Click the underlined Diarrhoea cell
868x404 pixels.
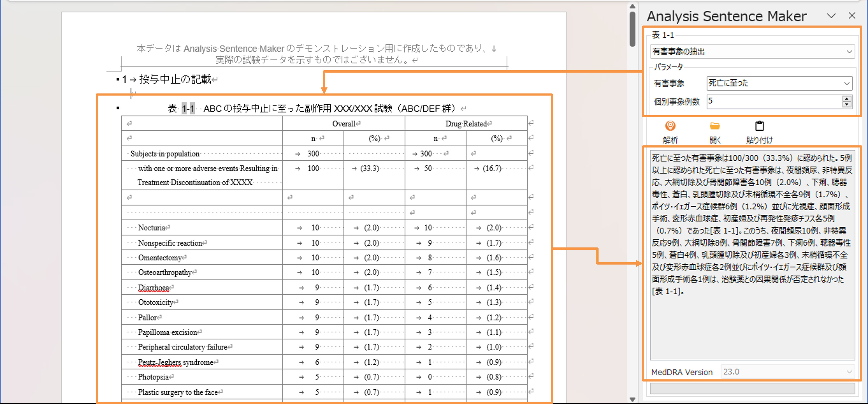point(153,288)
